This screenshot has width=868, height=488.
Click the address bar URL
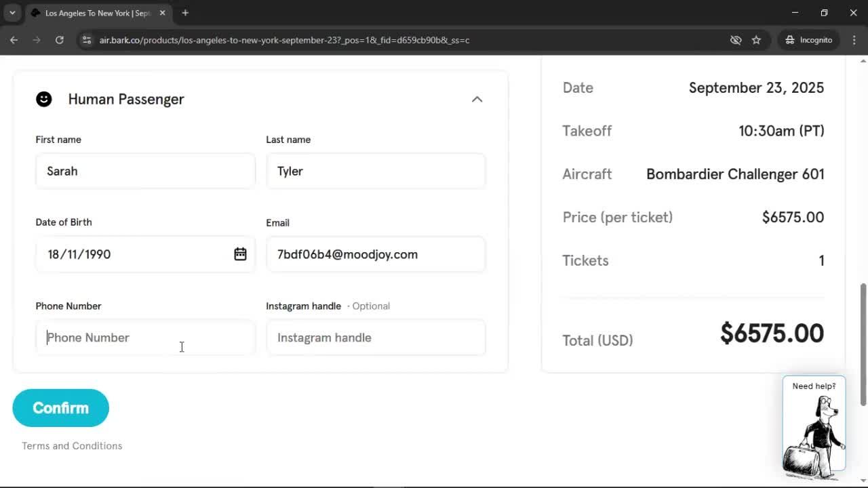[x=284, y=40]
